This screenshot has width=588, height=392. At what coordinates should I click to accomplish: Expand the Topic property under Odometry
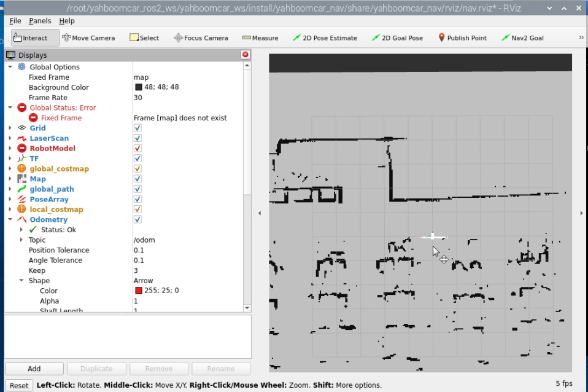(x=21, y=240)
